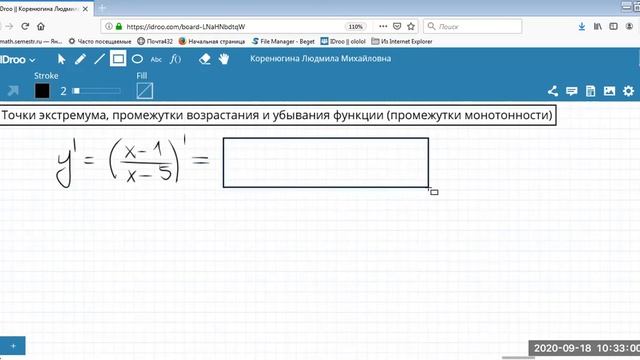
Task: Reload the page in browser
Action: (x=25, y=26)
